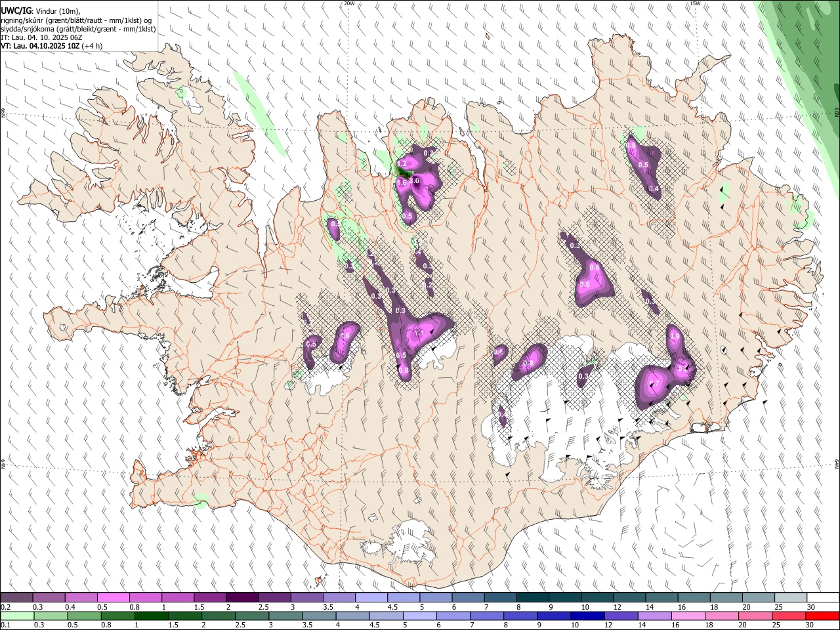840x630 pixels.
Task: Click the 'VT: Lau. 04.10.2025 10Z (+4 h)' valid time
Action: click(x=52, y=46)
